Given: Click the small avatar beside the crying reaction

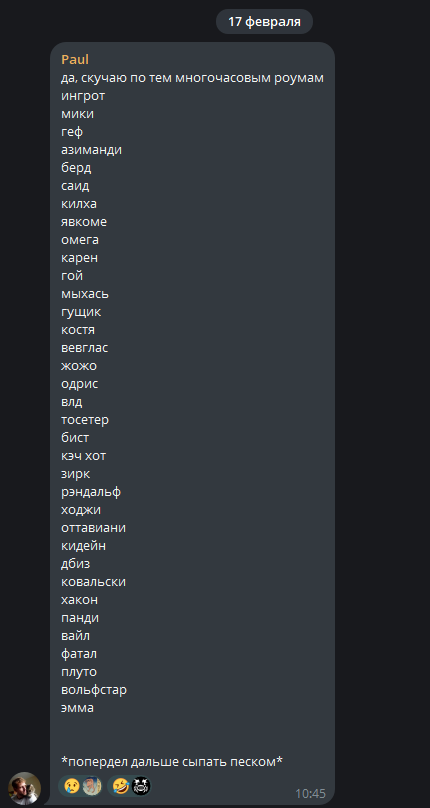Looking at the screenshot, I should point(92,786).
